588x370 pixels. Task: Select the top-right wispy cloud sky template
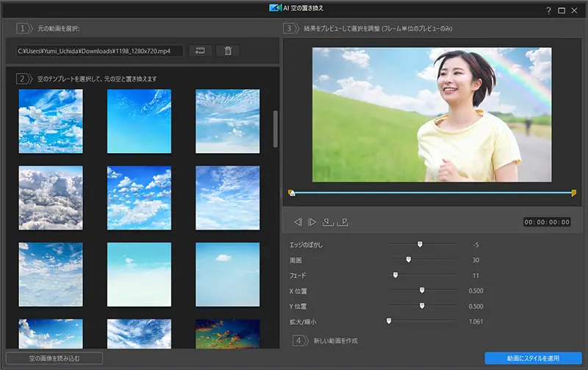(x=228, y=121)
